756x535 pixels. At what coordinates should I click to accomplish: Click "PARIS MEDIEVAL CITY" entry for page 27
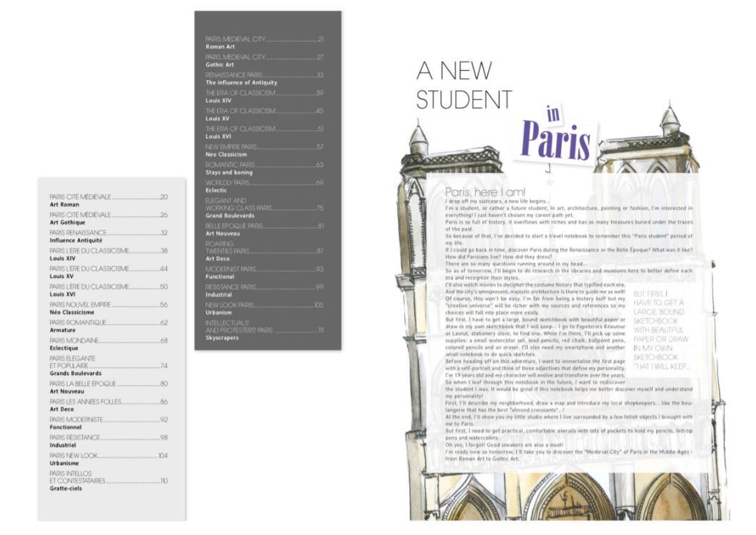265,57
